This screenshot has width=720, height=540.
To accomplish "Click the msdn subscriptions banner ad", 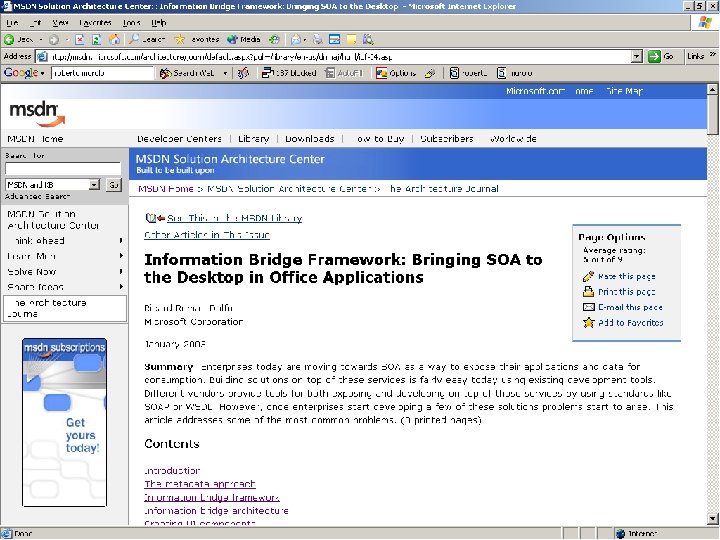I will coord(64,422).
